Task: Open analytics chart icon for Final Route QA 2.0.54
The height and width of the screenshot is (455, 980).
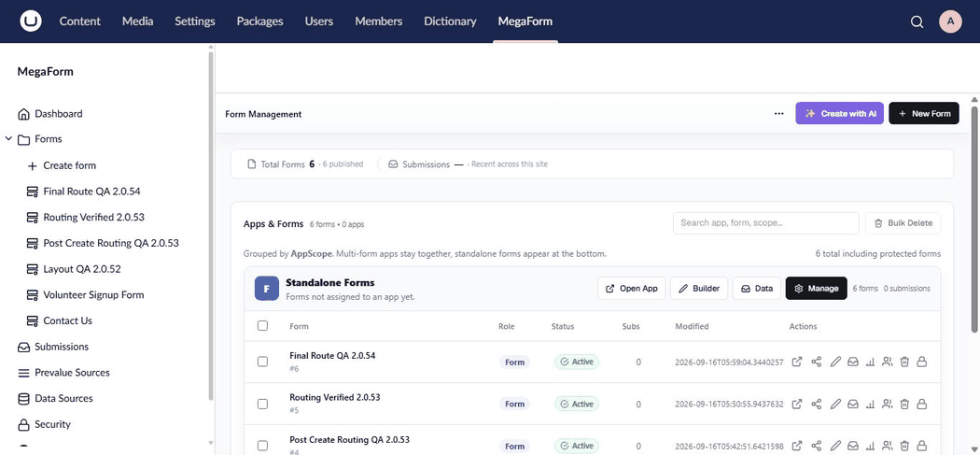Action: point(869,362)
